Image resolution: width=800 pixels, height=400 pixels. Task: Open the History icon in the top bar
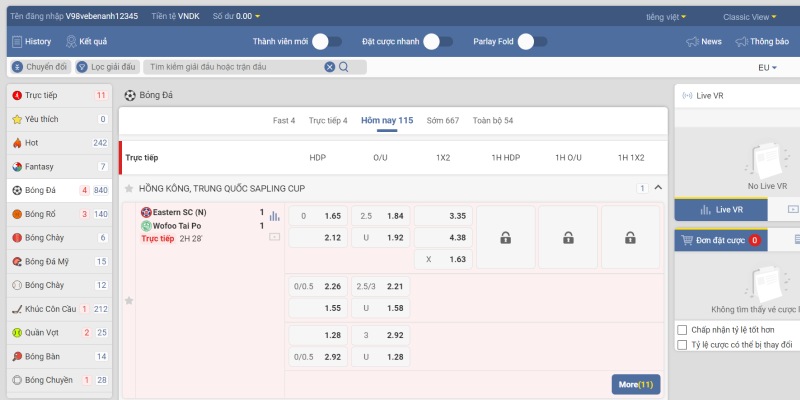[17, 42]
